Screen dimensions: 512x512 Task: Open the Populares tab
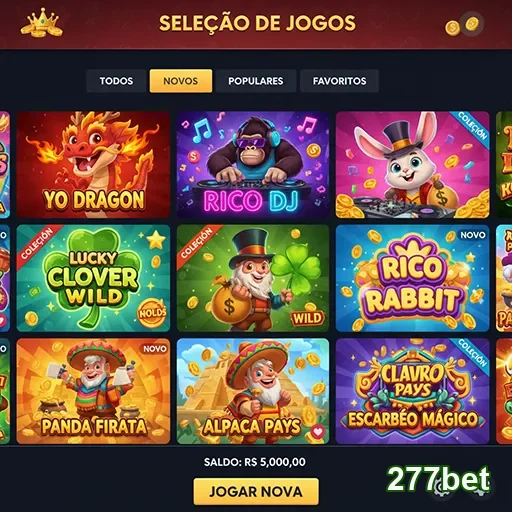(256, 81)
